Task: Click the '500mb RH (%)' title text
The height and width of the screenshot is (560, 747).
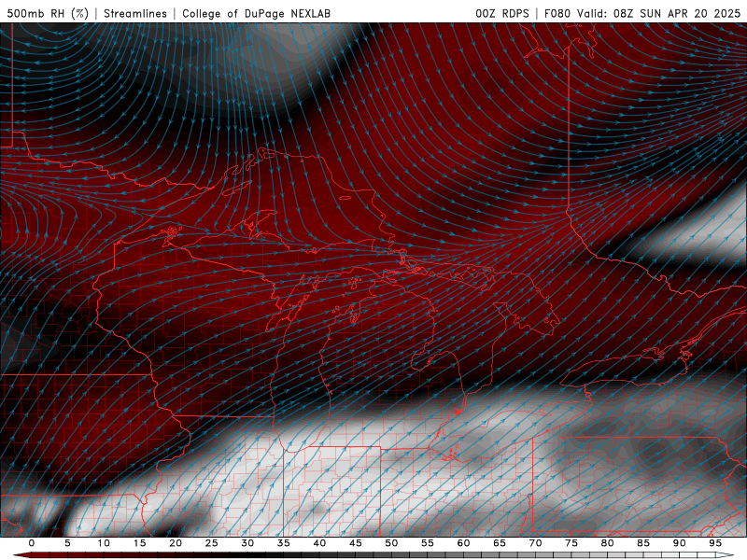Action: pyautogui.click(x=48, y=13)
